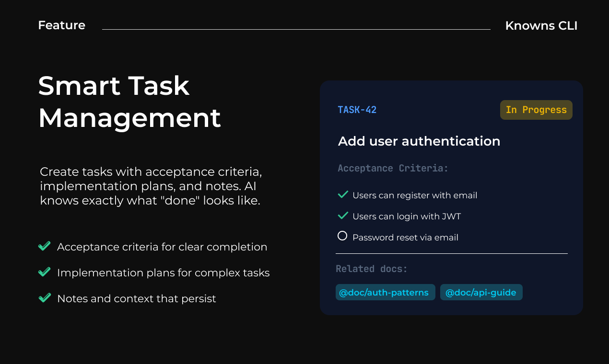Select the checkmark icon before 'Acceptance criteria for clear completion'

coord(45,246)
